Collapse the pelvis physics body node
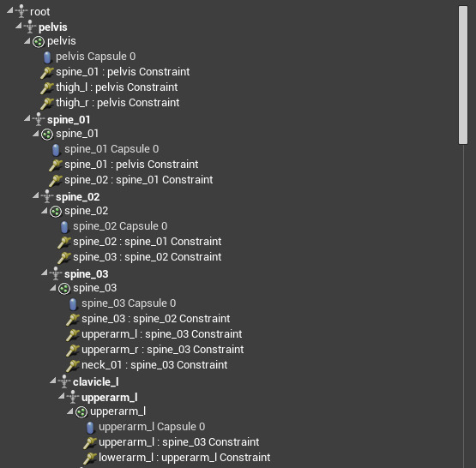 click(27, 40)
